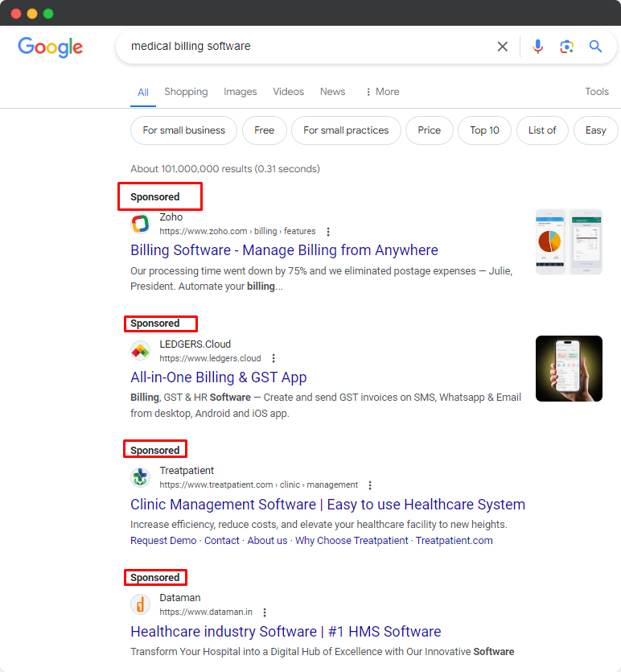621x672 pixels.
Task: Select the All results tab
Action: pyautogui.click(x=143, y=92)
